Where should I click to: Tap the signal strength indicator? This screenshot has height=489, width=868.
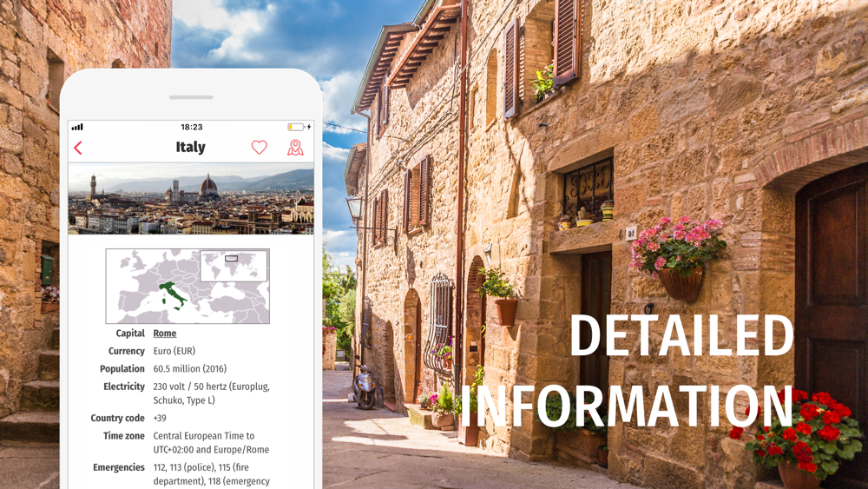77,128
